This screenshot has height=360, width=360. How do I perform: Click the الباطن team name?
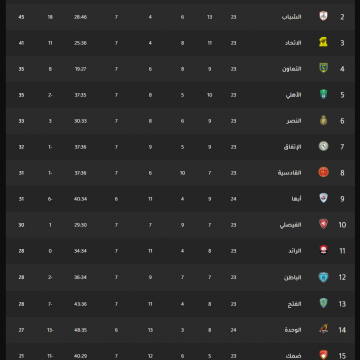point(293,277)
